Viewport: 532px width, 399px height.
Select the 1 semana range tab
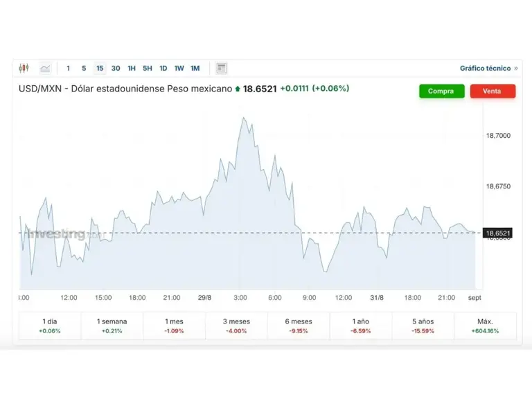tap(112, 326)
